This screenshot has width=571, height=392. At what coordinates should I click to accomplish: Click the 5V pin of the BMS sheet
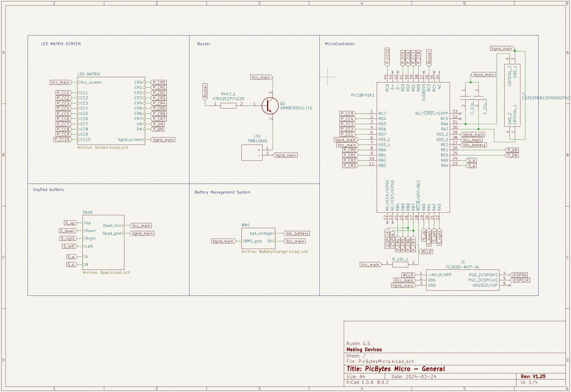271,241
